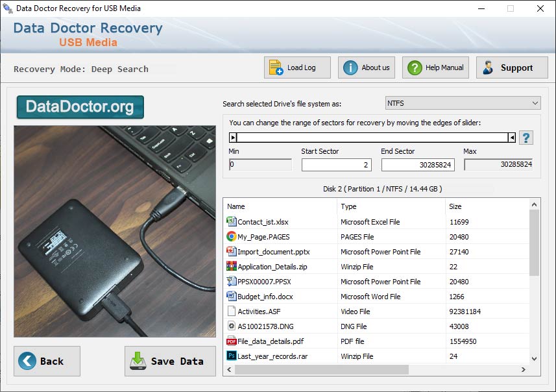The image size is (556, 392).
Task: Select the Last_year_records.rar file name
Action: (272, 356)
